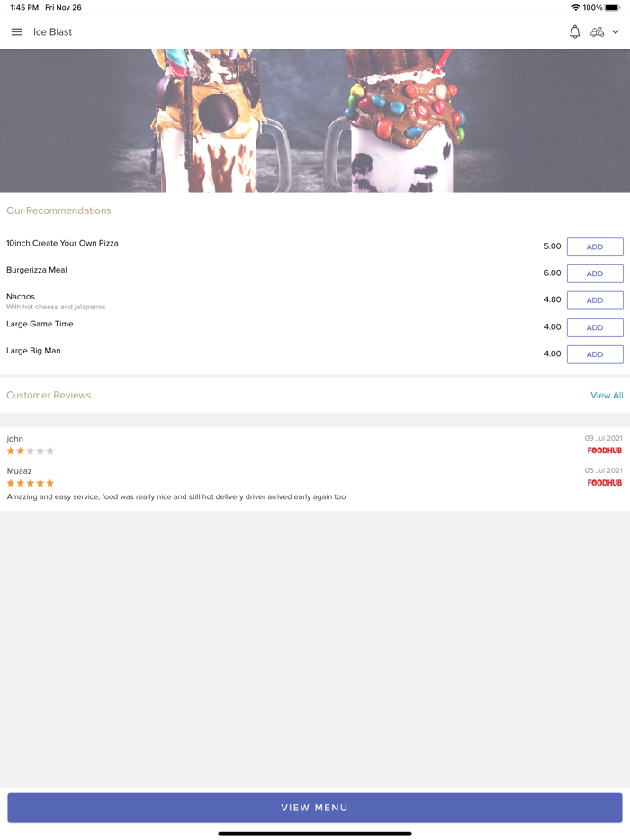Tap the FOODHUB logo on john's review
This screenshot has width=630, height=840.
[x=604, y=451]
